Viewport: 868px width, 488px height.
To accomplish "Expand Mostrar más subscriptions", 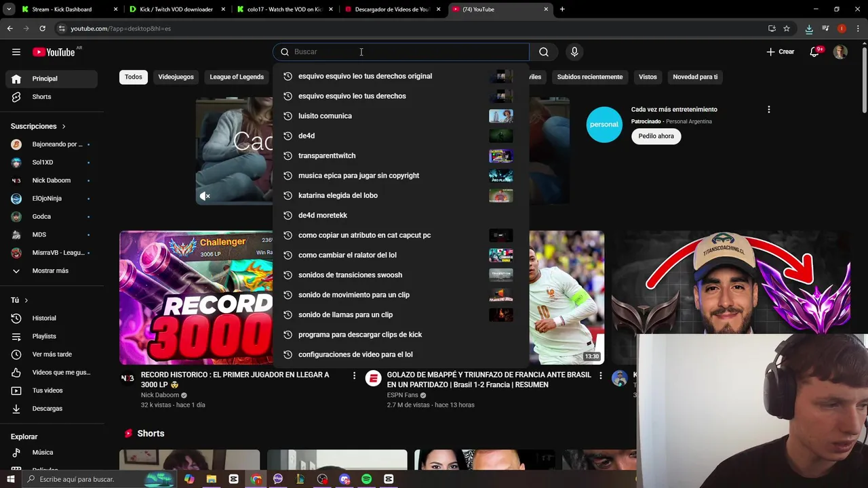I will [x=51, y=271].
